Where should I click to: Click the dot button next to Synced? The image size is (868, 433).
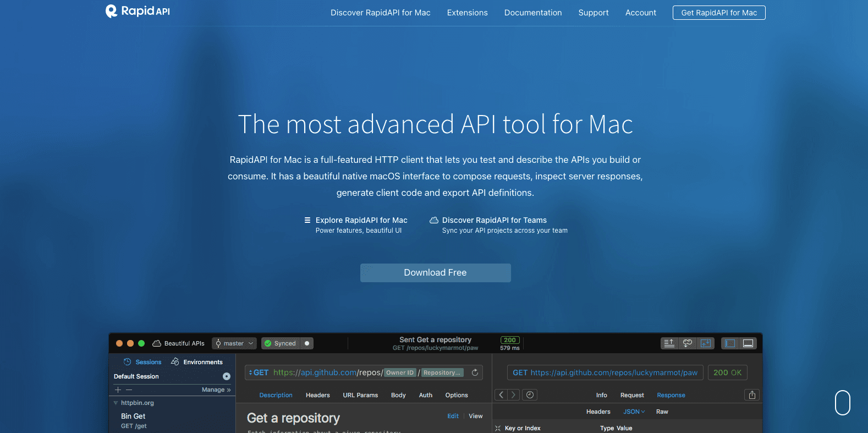307,343
